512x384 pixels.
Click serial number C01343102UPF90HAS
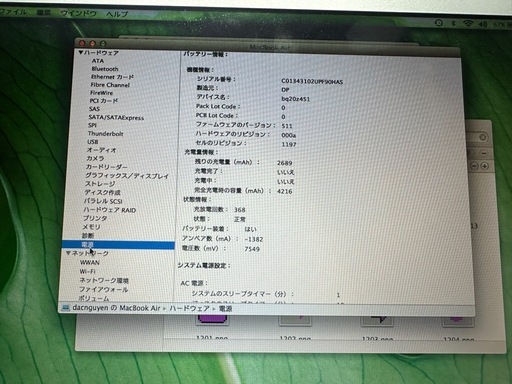[312, 81]
